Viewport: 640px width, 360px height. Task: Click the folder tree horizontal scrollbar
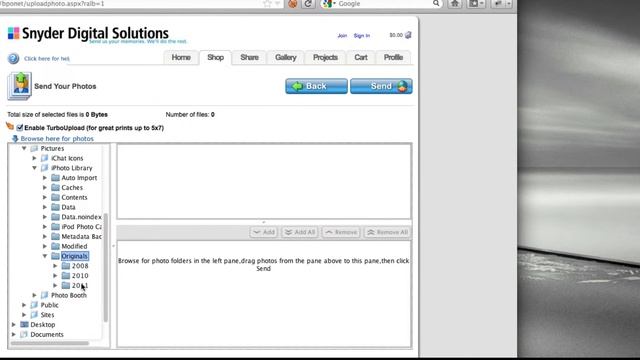[50, 343]
